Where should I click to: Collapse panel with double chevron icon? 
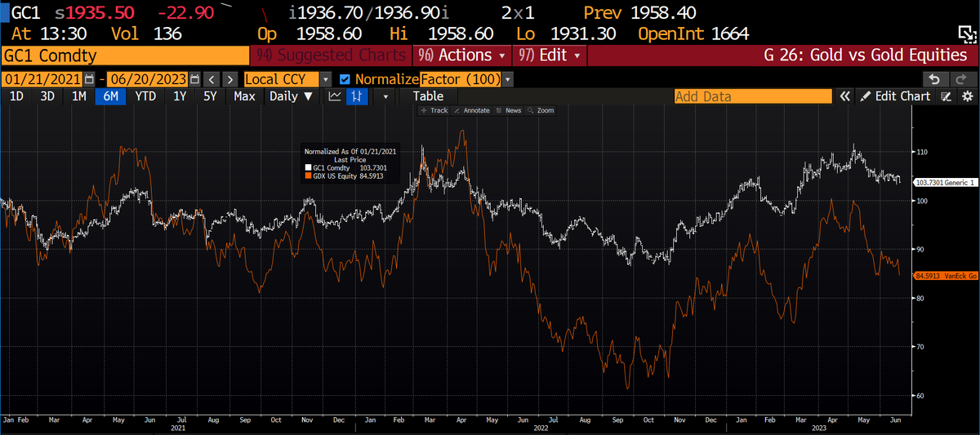point(845,96)
